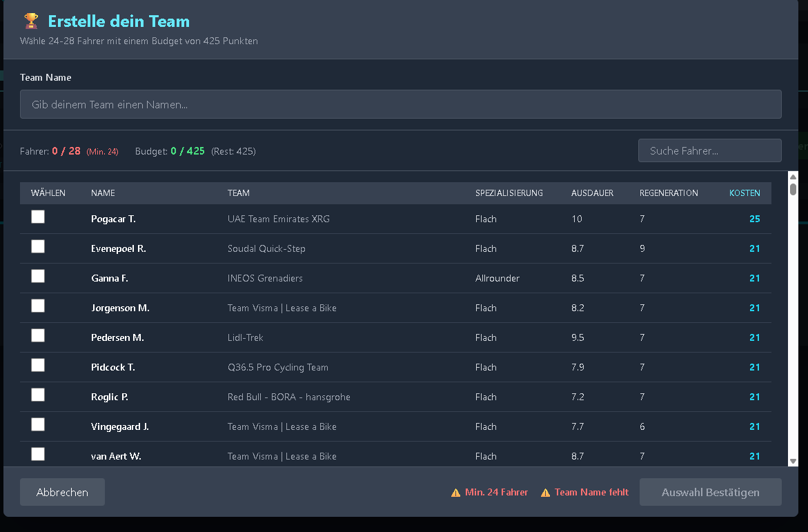Click the warning icon next to Min. 24 Fahrer

[455, 493]
